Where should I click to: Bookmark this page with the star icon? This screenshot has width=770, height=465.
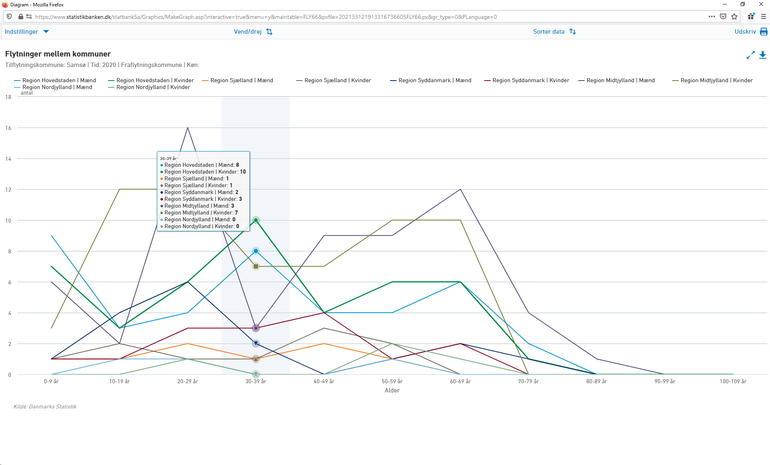click(734, 17)
